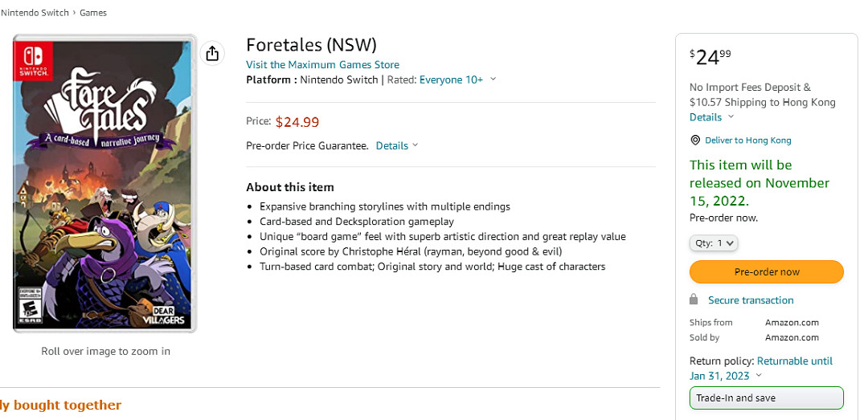Go to the Games breadcrumb category
The image size is (868, 420).
pyautogui.click(x=93, y=13)
